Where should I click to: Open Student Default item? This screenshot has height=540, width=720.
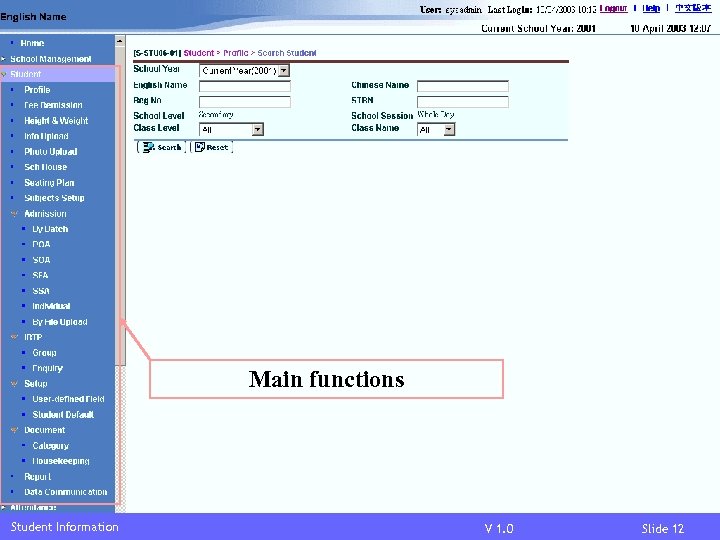click(63, 415)
